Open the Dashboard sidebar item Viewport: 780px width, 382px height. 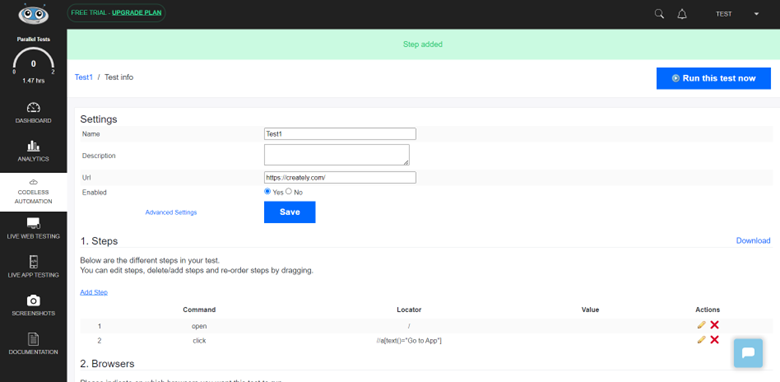[33, 113]
